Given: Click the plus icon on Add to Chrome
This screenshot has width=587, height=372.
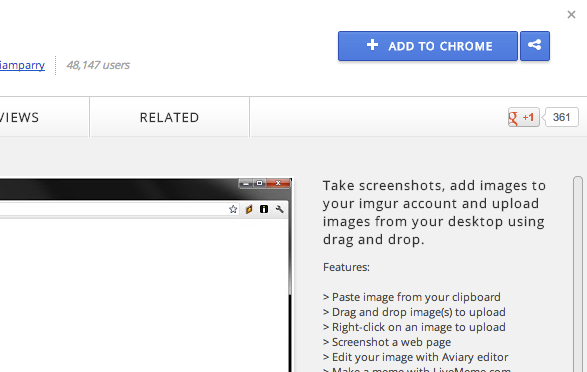Looking at the screenshot, I should [372, 45].
